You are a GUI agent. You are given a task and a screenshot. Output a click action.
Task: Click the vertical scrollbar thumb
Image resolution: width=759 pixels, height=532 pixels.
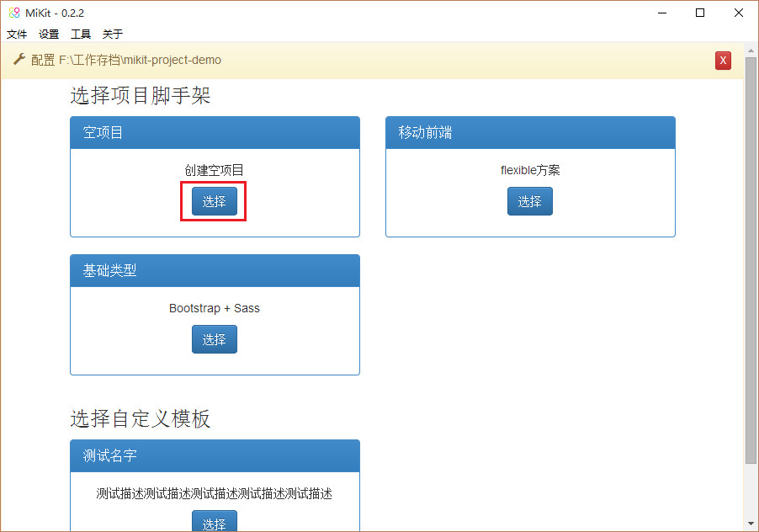751,260
